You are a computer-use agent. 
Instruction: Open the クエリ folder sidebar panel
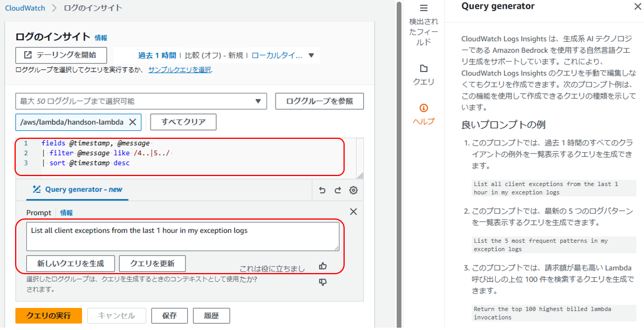(424, 75)
